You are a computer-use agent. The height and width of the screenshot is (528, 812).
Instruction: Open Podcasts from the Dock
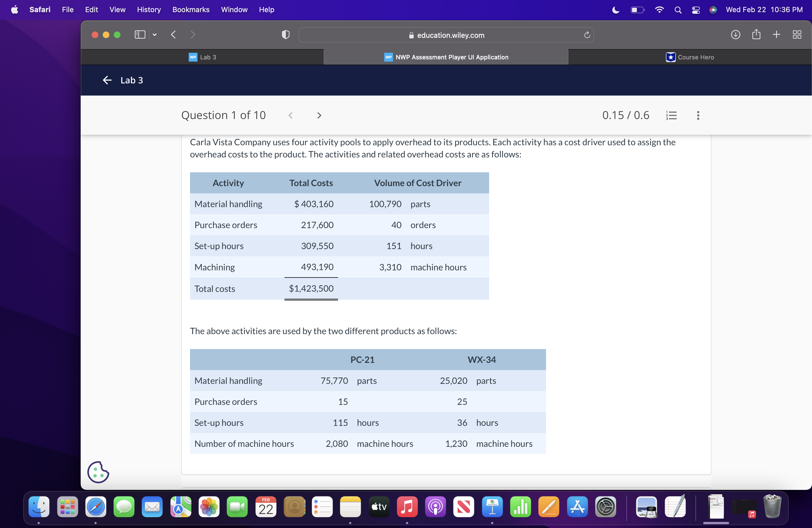[x=435, y=508]
